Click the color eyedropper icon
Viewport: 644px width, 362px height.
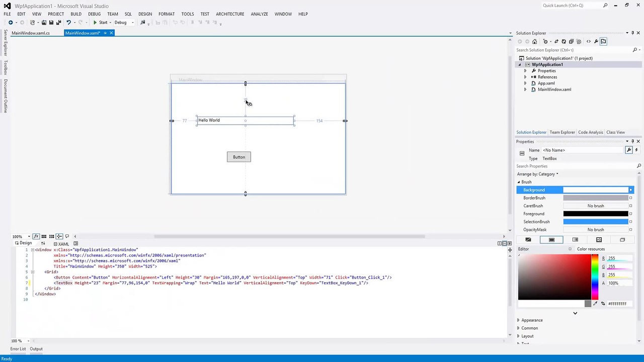point(596,304)
